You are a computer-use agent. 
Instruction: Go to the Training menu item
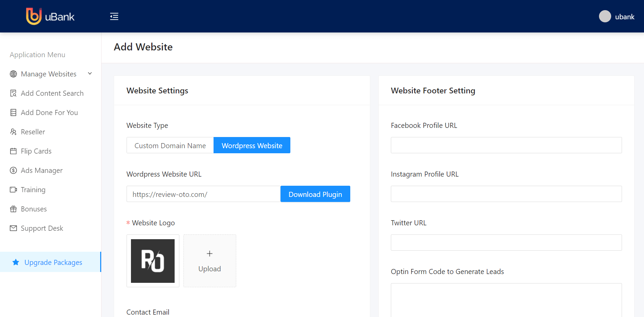pyautogui.click(x=33, y=190)
